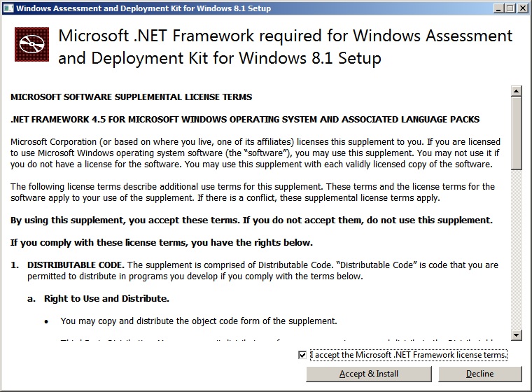Close the Setup window
The width and height of the screenshot is (532, 392).
tap(521, 8)
